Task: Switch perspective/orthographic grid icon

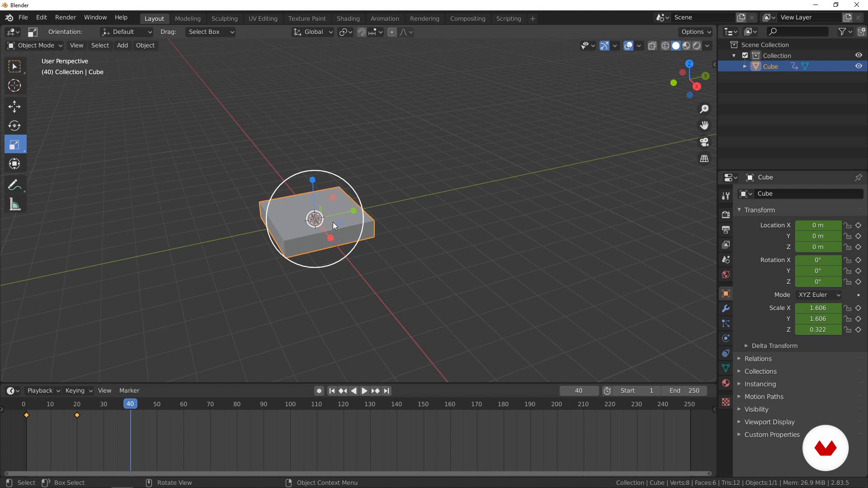Action: 704,159
